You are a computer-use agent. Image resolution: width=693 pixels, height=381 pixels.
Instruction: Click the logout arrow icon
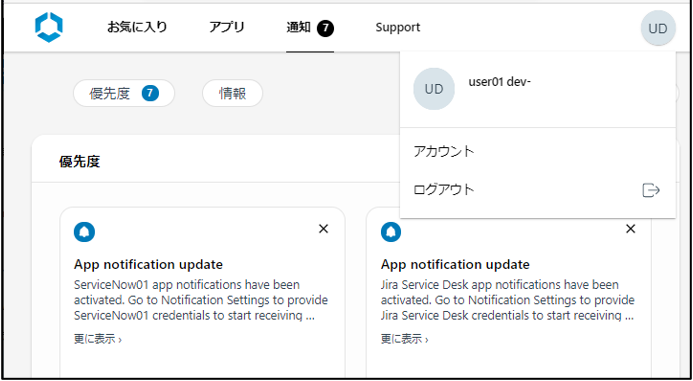click(651, 190)
